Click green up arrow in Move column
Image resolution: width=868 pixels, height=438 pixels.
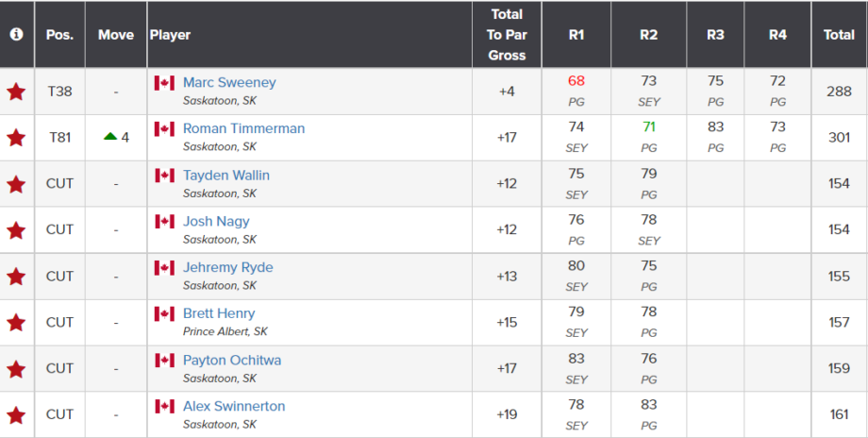tap(110, 136)
